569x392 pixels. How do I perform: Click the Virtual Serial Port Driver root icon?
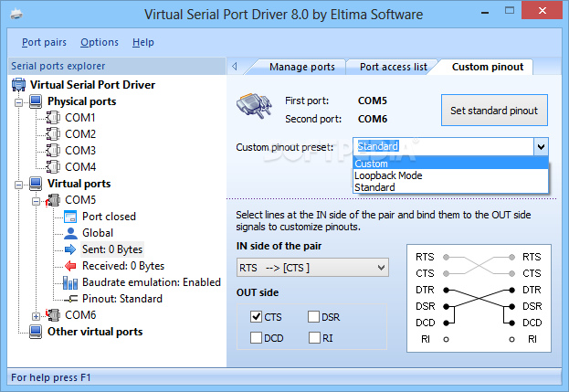(18, 85)
